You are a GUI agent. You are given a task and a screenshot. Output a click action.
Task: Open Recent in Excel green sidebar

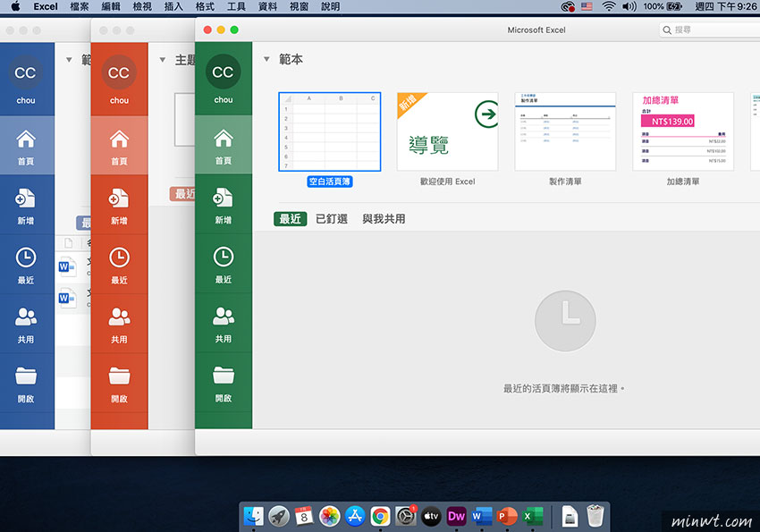click(x=224, y=264)
